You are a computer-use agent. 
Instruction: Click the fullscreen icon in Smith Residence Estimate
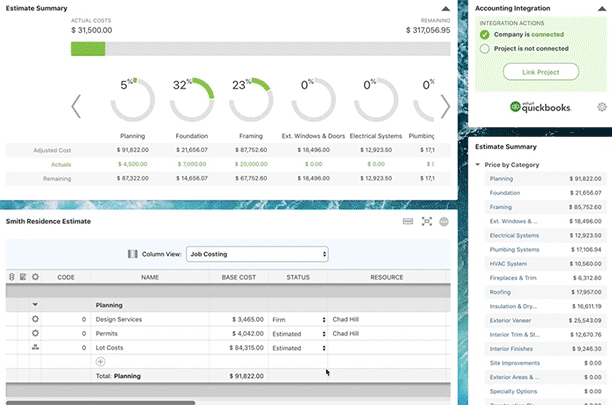427,221
